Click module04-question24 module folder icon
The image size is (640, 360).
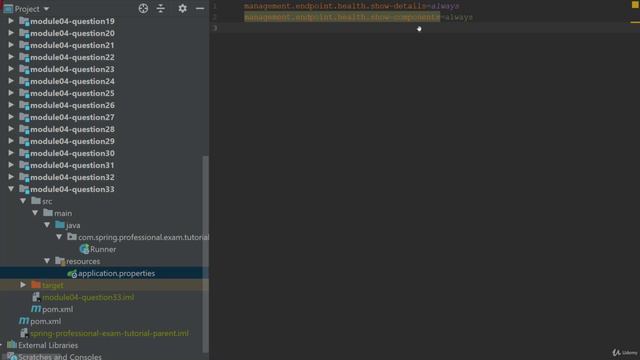(x=24, y=81)
